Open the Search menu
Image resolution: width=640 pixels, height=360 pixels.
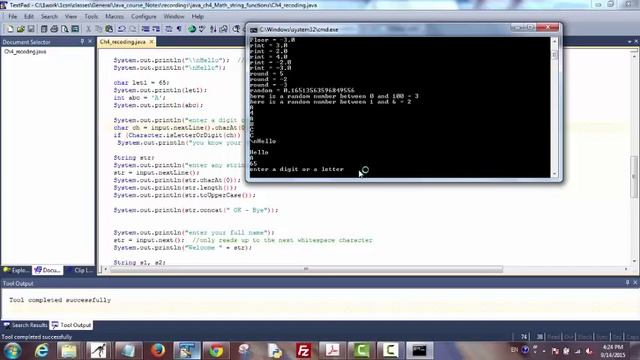pyautogui.click(x=49, y=17)
